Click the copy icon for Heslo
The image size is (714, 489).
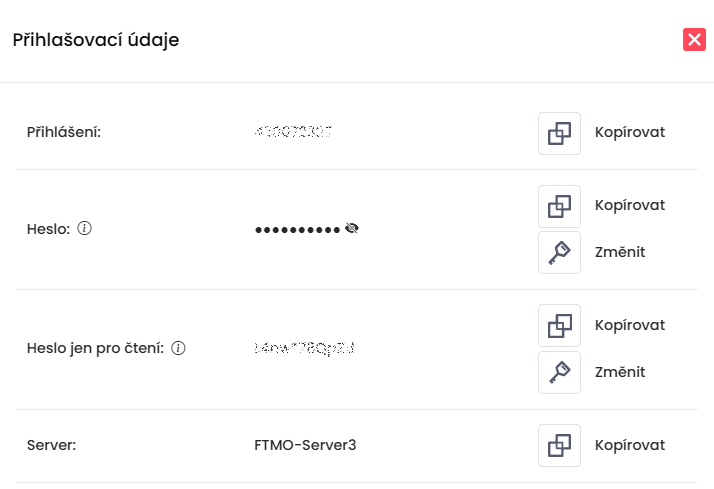click(x=559, y=206)
